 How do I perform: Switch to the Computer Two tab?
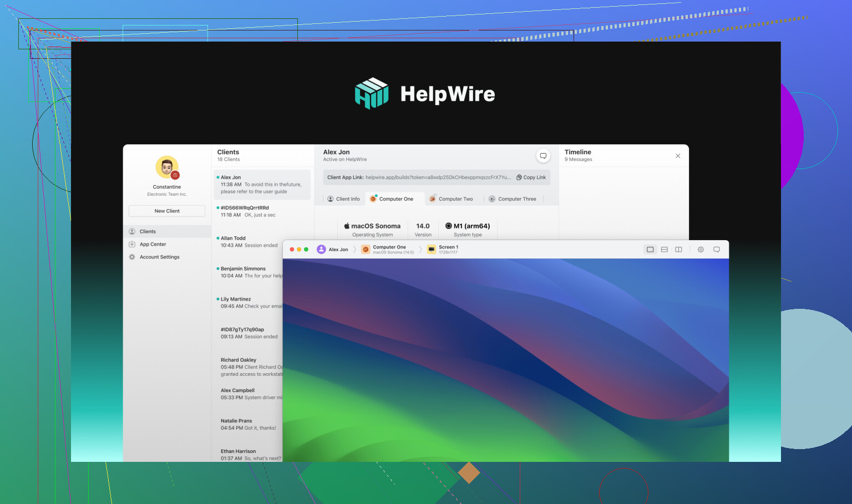click(x=451, y=199)
